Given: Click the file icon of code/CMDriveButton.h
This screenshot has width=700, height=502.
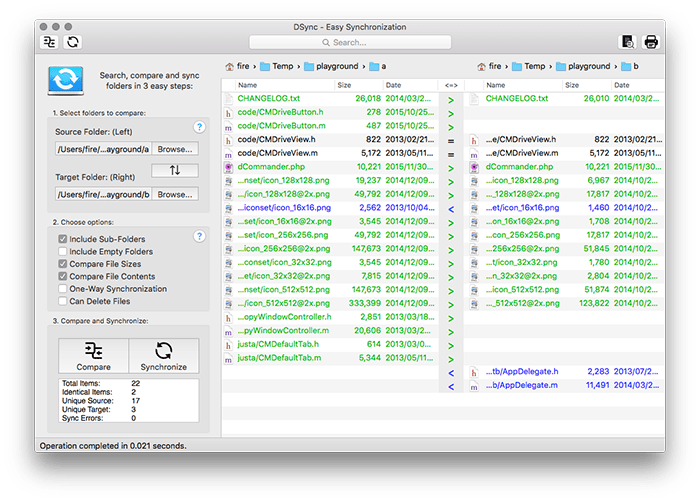Looking at the screenshot, I should (229, 113).
